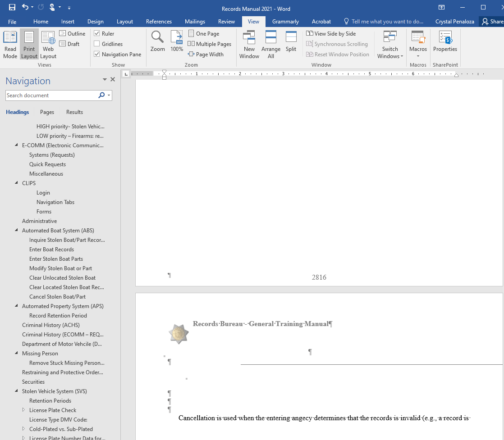The width and height of the screenshot is (504, 440).
Task: Click Arrange All windows
Action: (x=271, y=45)
